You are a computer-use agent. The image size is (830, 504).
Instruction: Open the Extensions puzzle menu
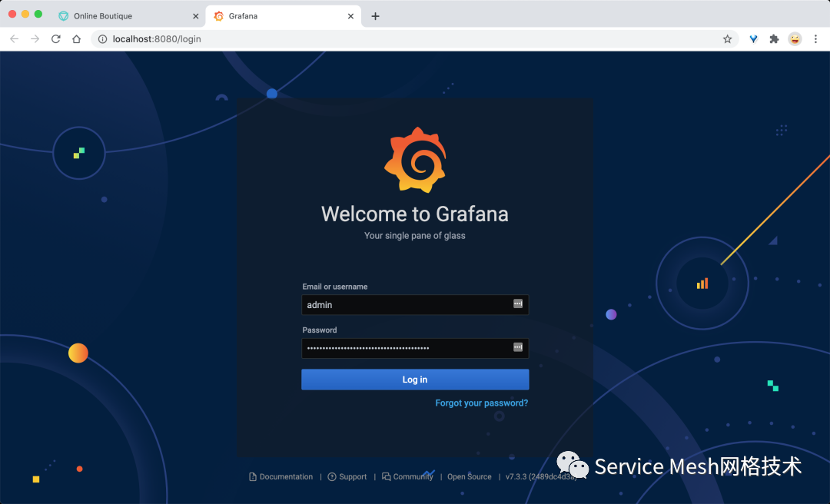coord(774,38)
